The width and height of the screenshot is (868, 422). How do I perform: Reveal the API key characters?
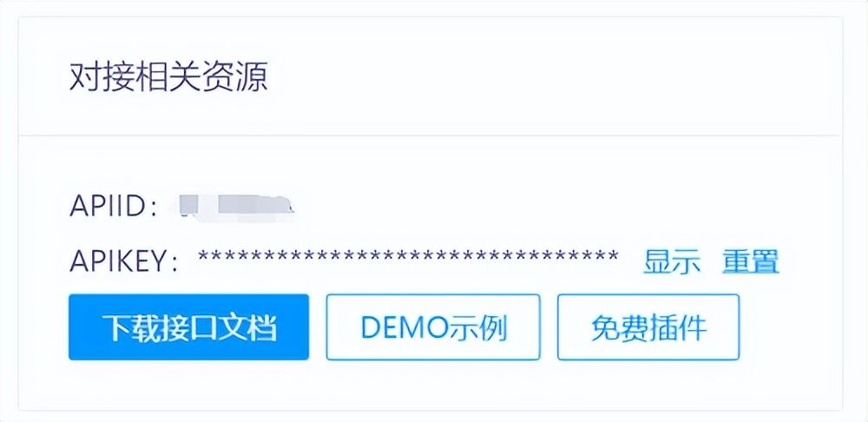point(672,260)
